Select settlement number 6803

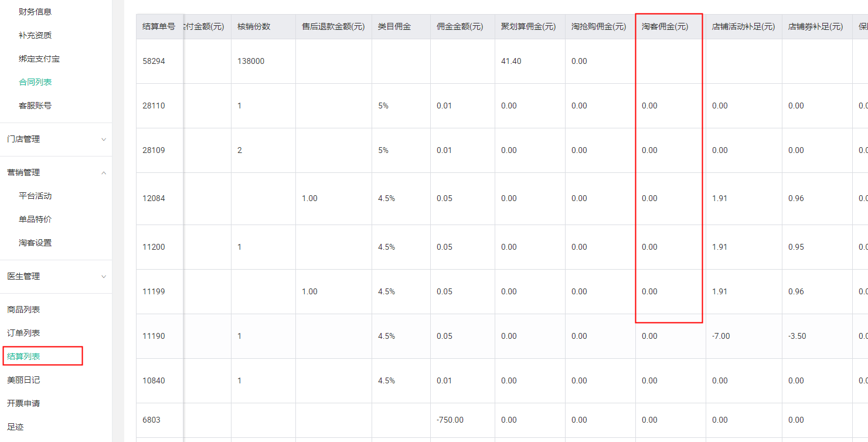[x=151, y=420]
